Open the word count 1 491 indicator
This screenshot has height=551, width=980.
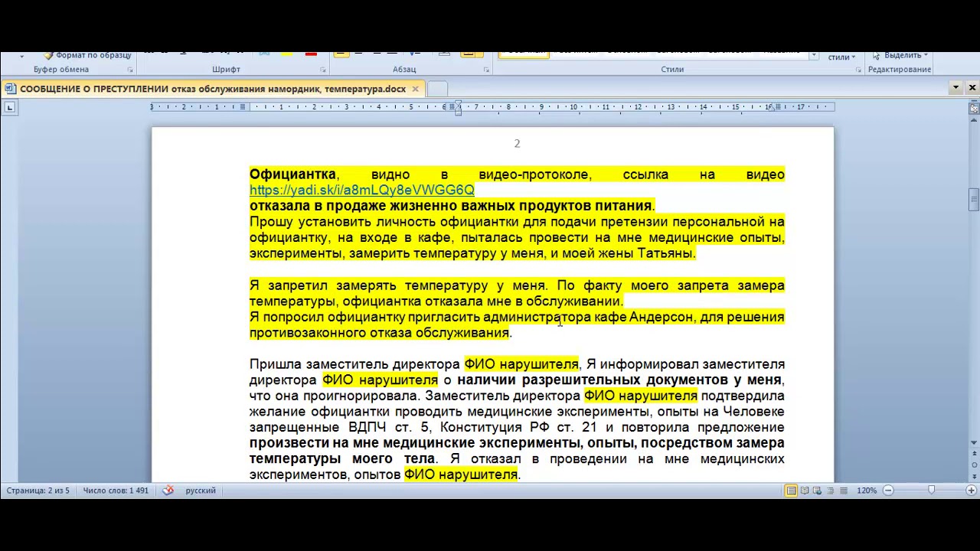coord(116,491)
